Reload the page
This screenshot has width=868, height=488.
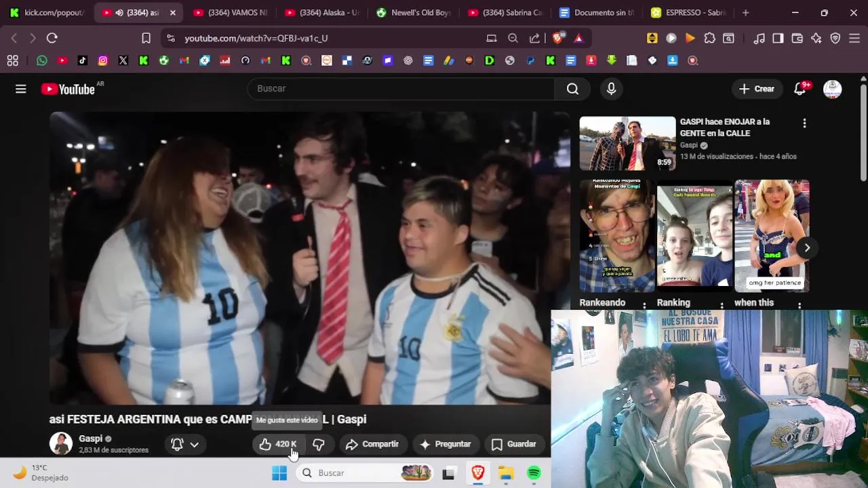point(52,39)
